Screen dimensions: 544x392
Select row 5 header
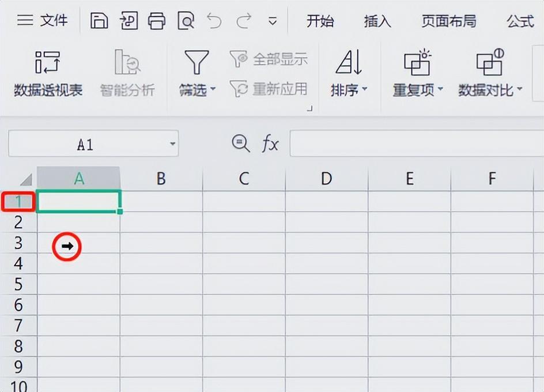point(18,284)
